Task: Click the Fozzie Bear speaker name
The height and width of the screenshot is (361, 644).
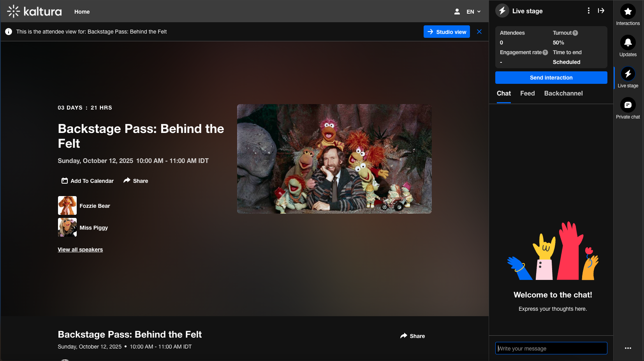Action: coord(95,206)
